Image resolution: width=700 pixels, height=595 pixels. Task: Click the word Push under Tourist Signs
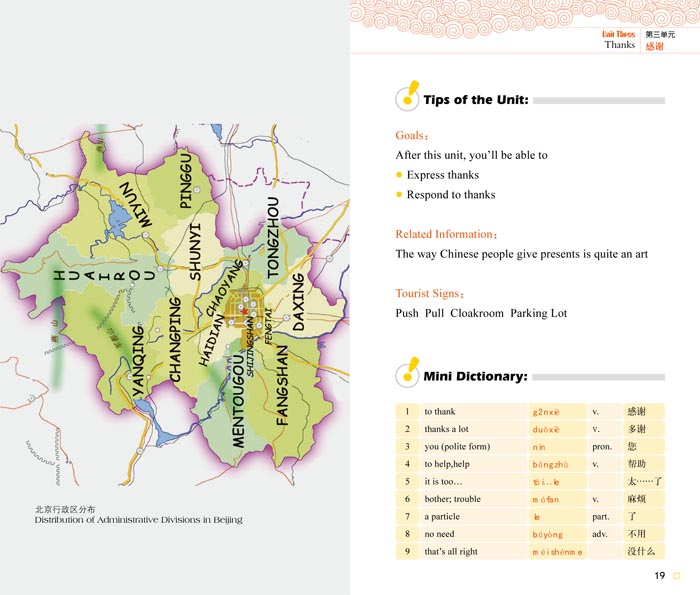coord(407,313)
